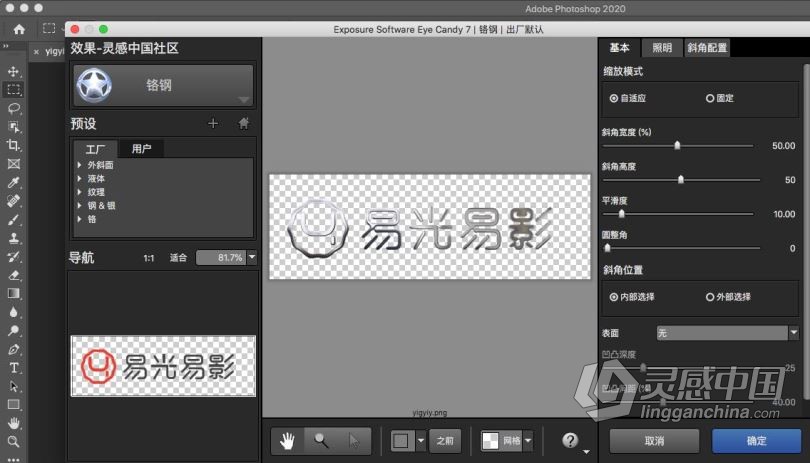The height and width of the screenshot is (463, 810).
Task: Click the 斜角高度 slider handle
Action: point(681,179)
